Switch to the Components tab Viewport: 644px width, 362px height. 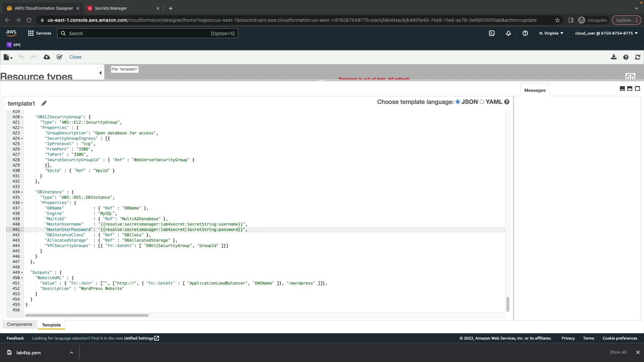[x=19, y=324]
